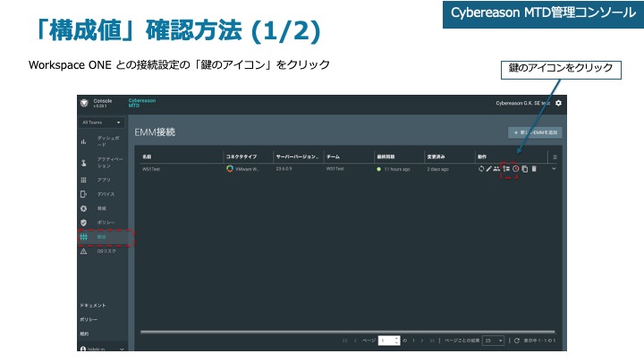Image resolution: width=644 pixels, height=362 pixels.
Task: Click the apps grid icon
Action: [83, 180]
